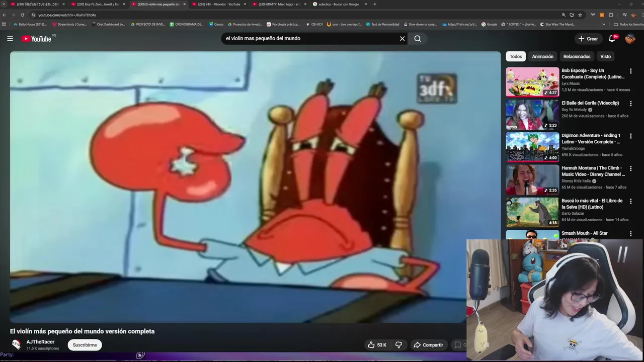The width and height of the screenshot is (644, 362).
Task: Open the Smash Mouth - All Star title
Action: click(585, 233)
